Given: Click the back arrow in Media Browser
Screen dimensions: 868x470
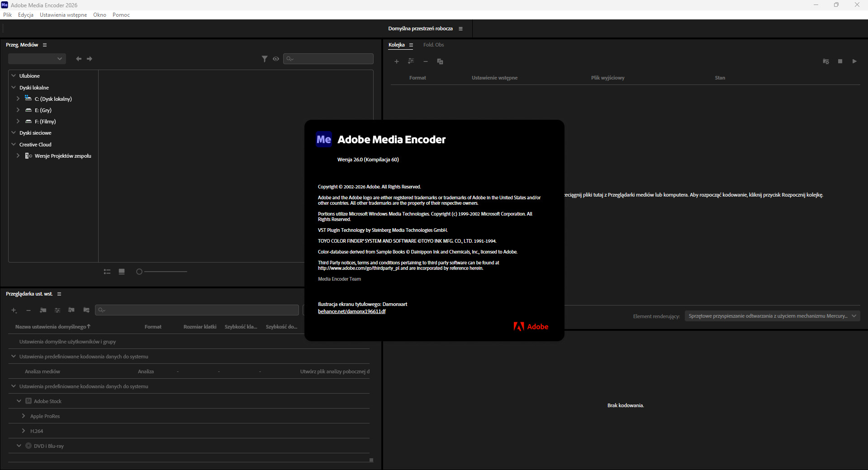Looking at the screenshot, I should pos(79,59).
